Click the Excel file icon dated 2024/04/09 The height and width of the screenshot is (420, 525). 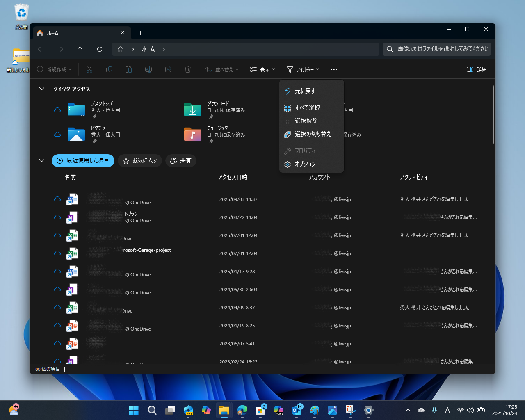tap(73, 308)
